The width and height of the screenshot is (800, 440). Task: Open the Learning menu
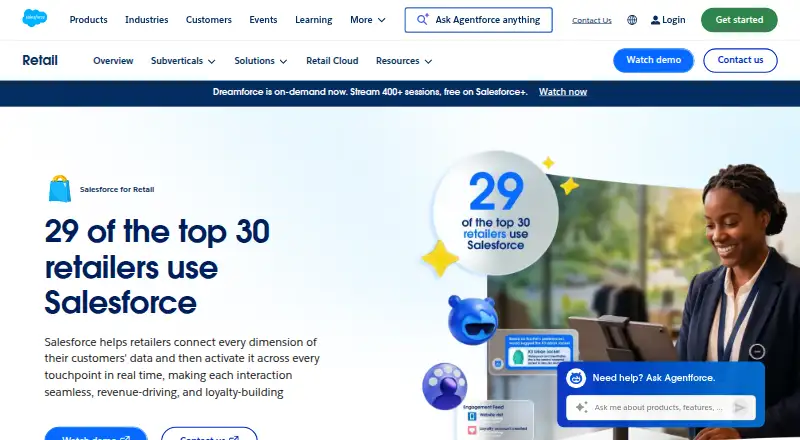tap(313, 20)
